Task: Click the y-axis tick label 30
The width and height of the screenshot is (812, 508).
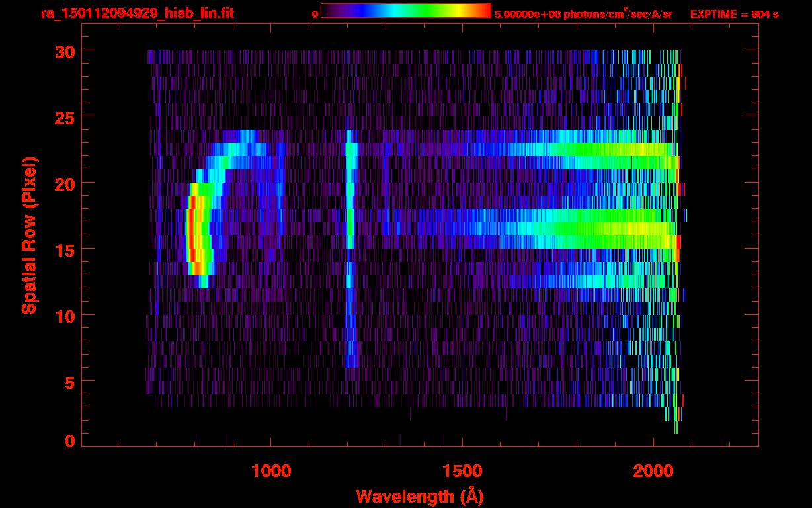Action: coord(63,51)
